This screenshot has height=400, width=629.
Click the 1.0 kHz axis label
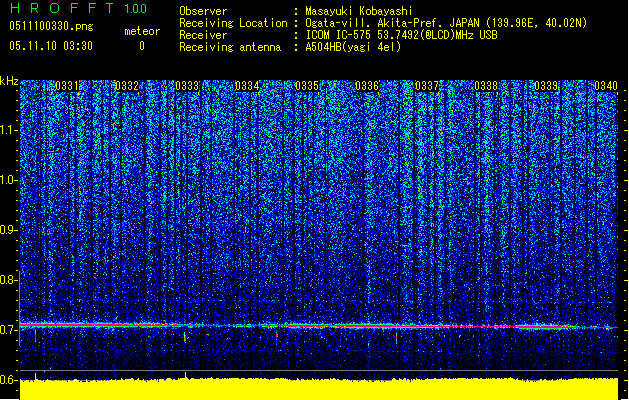9,180
